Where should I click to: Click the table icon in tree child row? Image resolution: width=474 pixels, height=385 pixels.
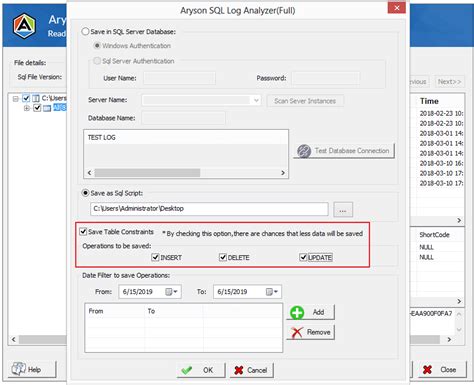click(x=47, y=108)
